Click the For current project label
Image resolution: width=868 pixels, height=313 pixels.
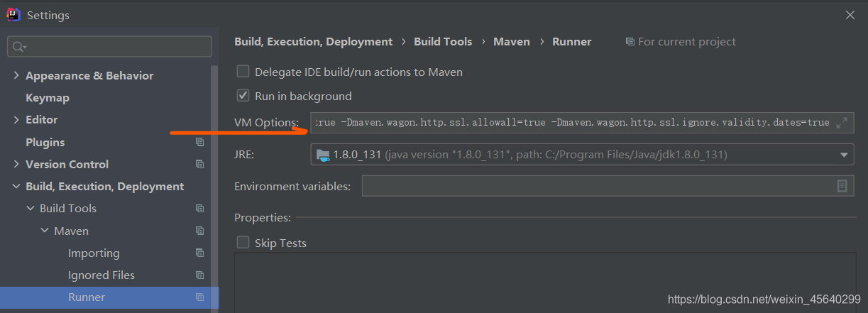point(687,42)
